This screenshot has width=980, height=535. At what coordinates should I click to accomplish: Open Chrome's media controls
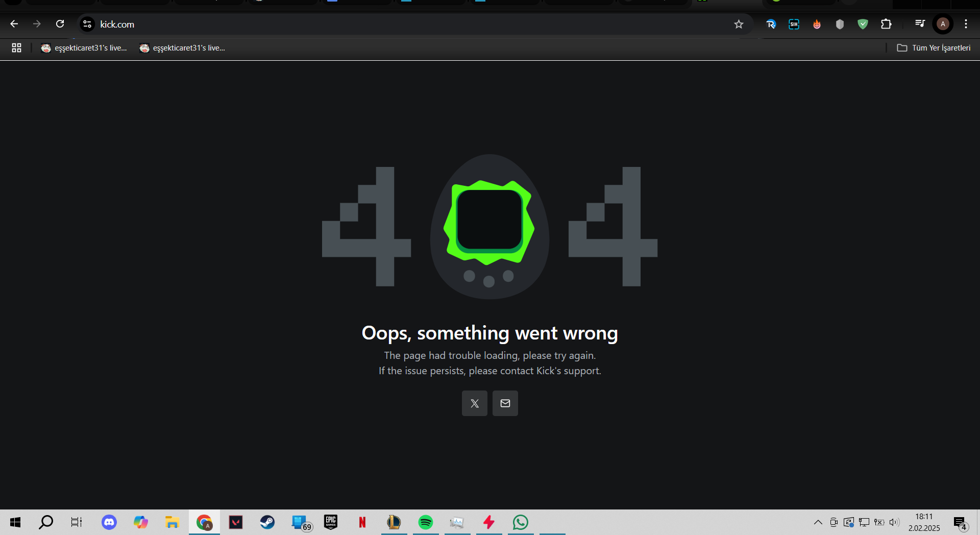tap(920, 23)
